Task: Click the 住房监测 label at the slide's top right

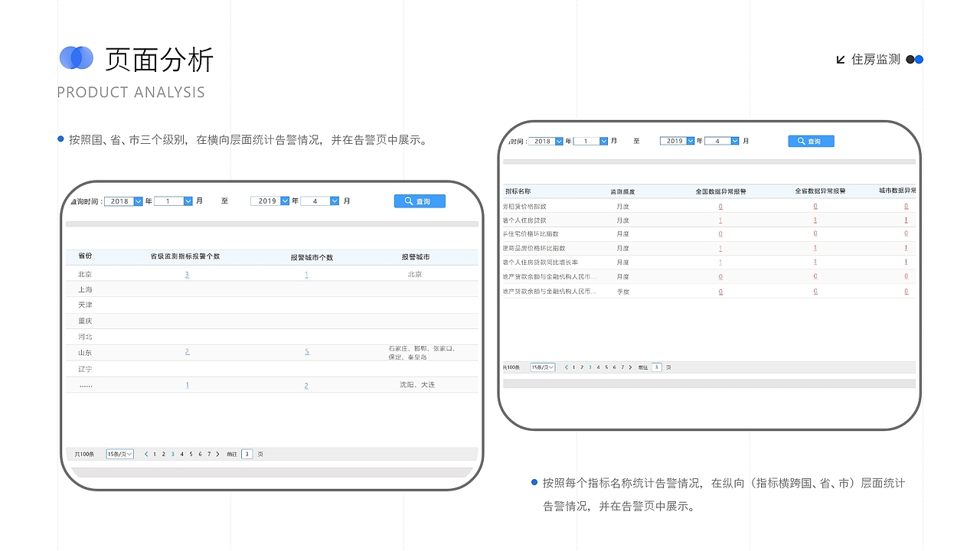Action: (x=876, y=59)
